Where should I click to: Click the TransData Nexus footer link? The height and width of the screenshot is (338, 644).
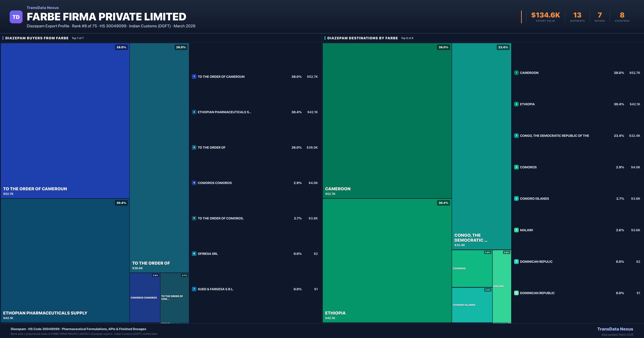[x=615, y=329]
